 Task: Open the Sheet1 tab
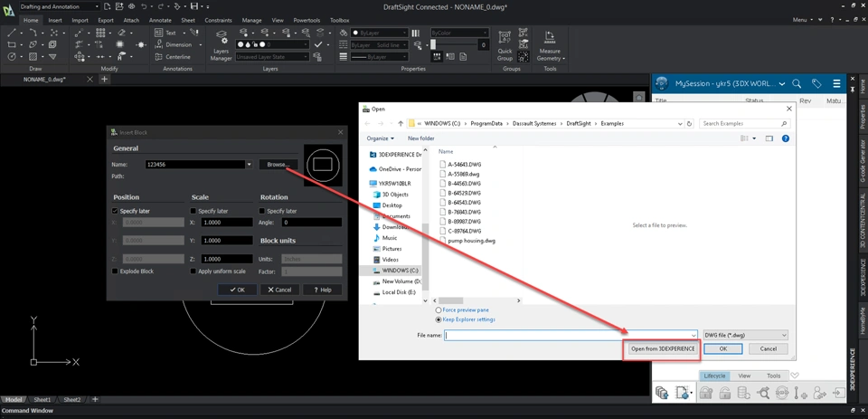[42, 400]
